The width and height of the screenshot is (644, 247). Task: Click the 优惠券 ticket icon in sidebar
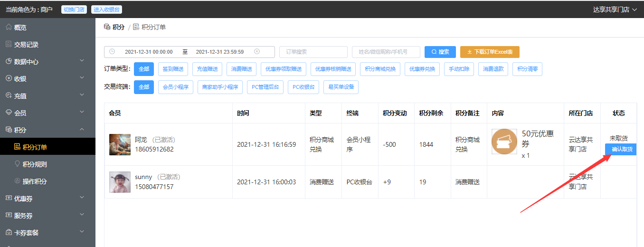pyautogui.click(x=9, y=198)
